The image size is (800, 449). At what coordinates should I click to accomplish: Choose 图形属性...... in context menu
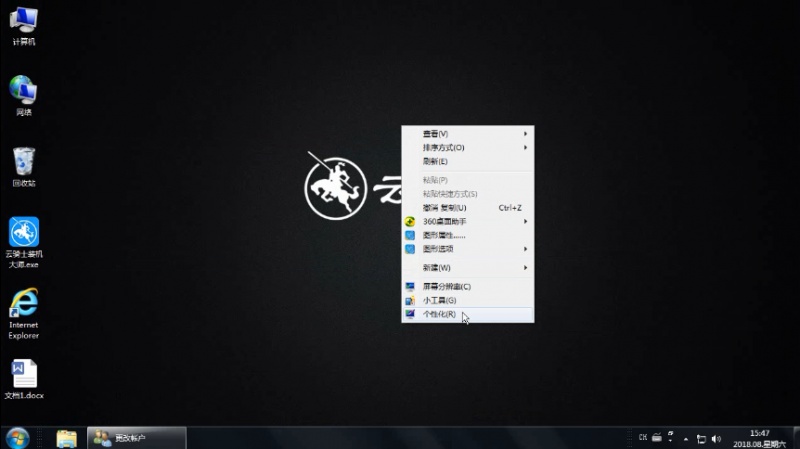point(468,235)
